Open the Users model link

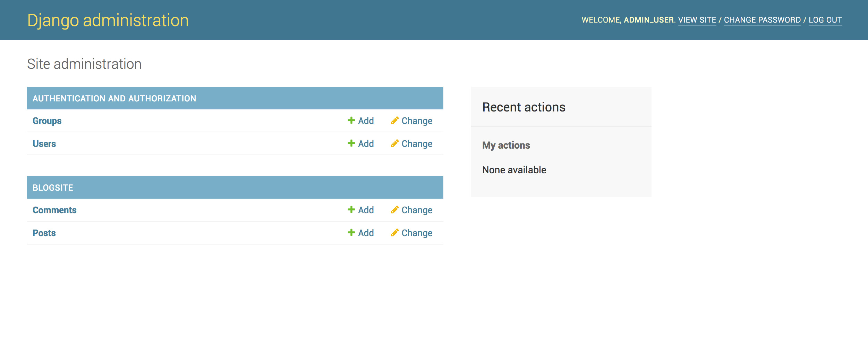coord(44,144)
